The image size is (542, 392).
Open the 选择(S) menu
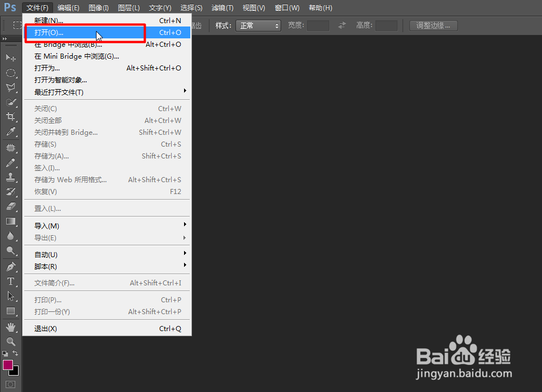click(x=191, y=7)
